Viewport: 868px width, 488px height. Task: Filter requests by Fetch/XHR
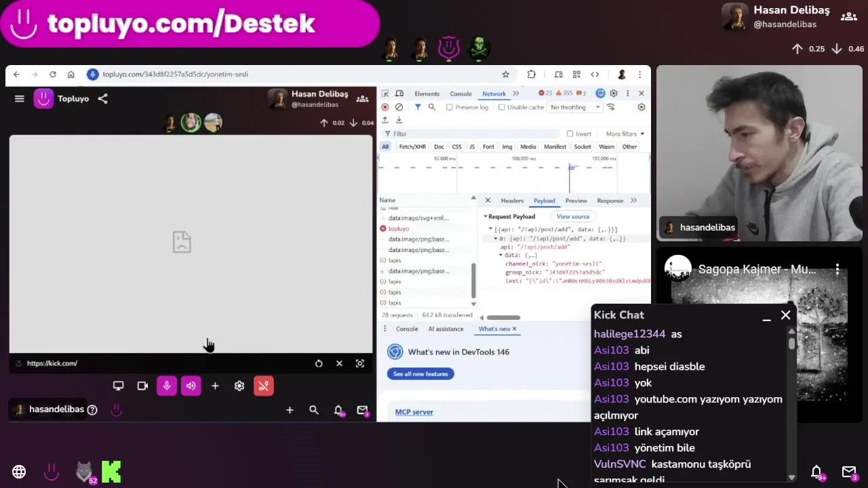tap(412, 146)
